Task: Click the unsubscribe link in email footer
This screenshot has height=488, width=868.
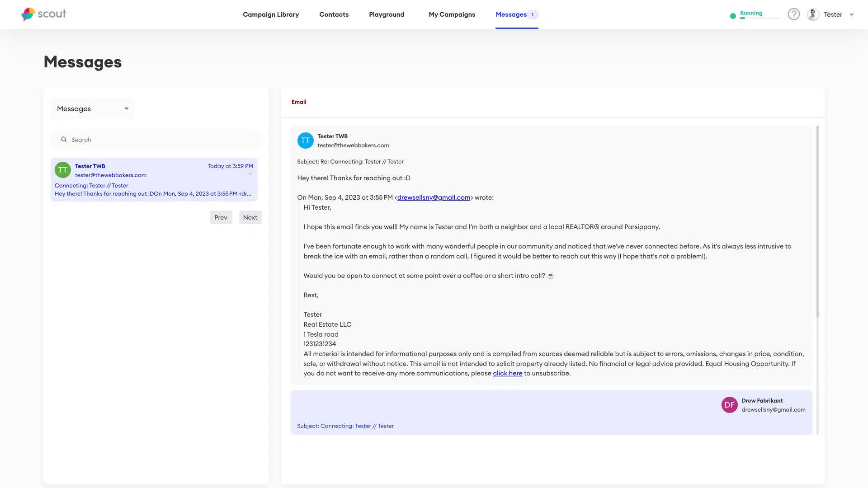Action: (507, 373)
